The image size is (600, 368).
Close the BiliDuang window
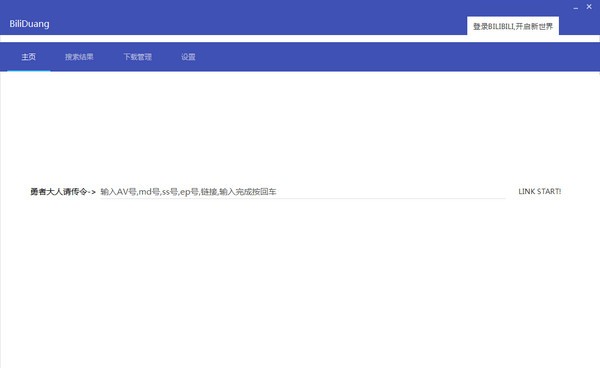pyautogui.click(x=589, y=7)
